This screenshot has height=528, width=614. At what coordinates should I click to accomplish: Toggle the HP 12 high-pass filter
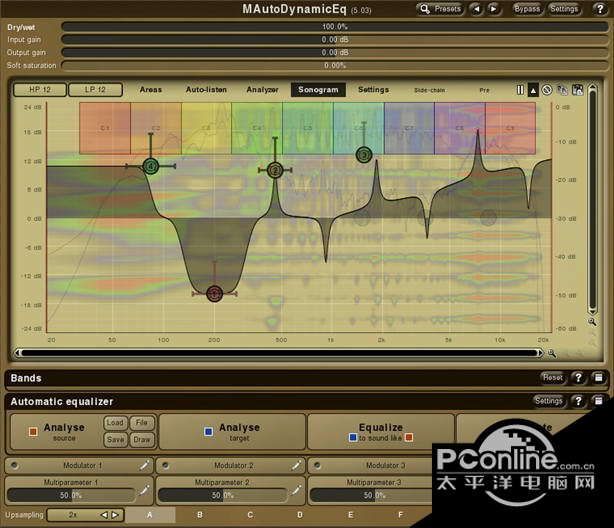click(x=40, y=90)
